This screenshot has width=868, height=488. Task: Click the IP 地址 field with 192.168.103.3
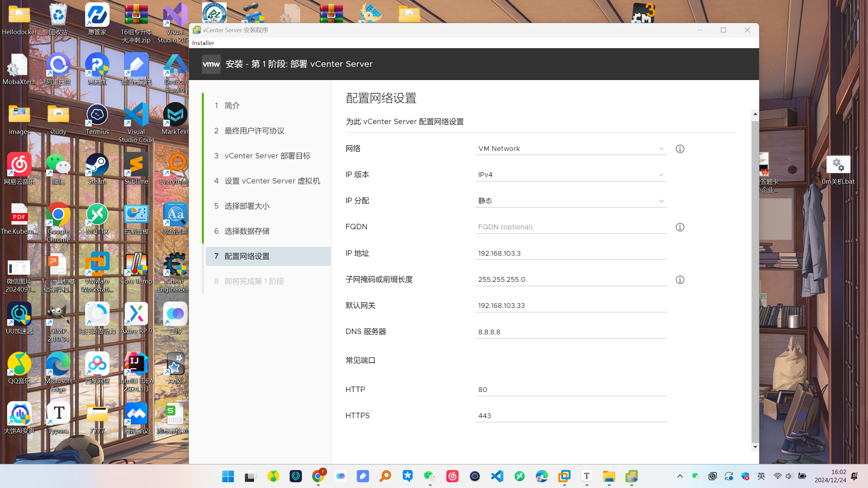pyautogui.click(x=571, y=253)
